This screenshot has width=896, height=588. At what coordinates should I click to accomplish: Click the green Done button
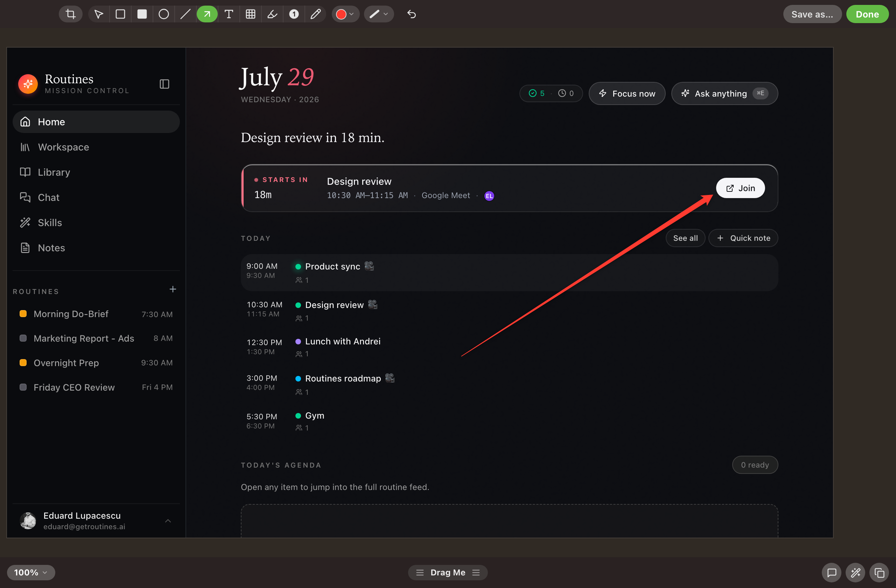pyautogui.click(x=867, y=14)
